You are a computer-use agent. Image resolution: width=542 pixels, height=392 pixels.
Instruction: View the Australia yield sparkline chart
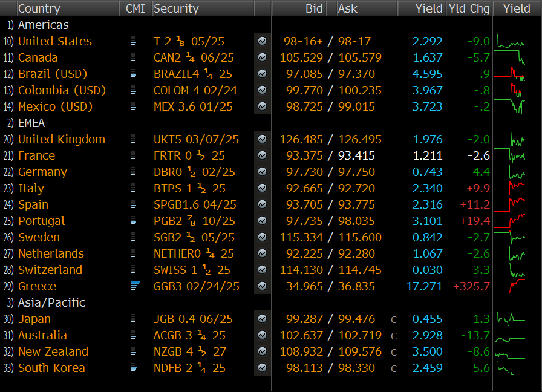(509, 335)
